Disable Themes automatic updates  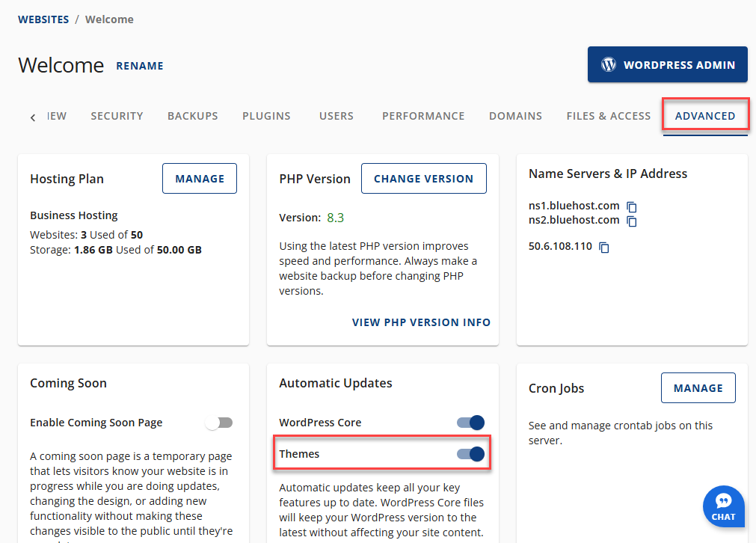coord(470,453)
